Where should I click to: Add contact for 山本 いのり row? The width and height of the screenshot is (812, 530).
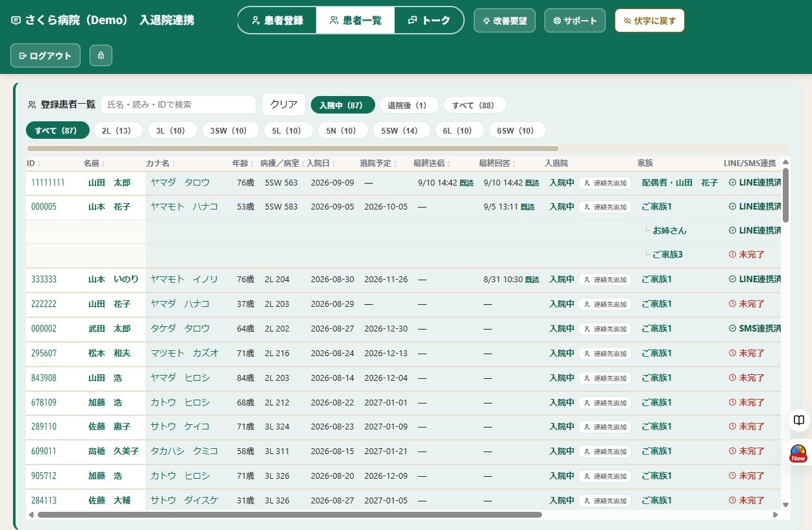605,280
